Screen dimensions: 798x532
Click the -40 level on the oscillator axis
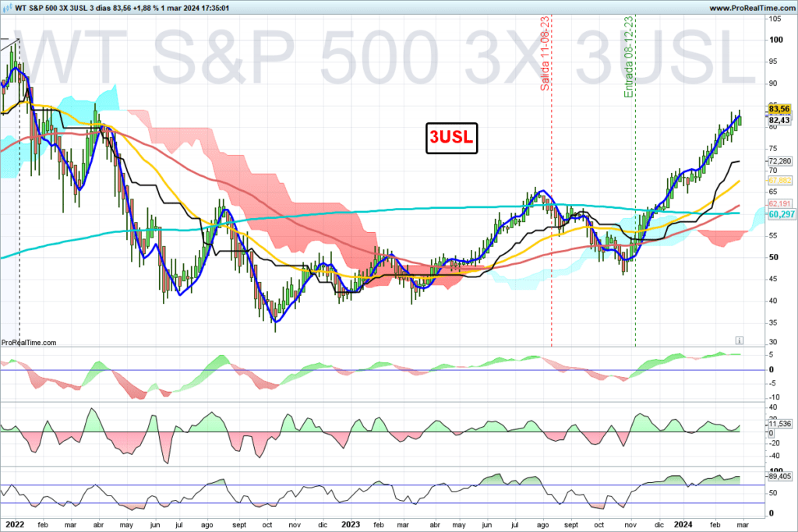pyautogui.click(x=774, y=456)
